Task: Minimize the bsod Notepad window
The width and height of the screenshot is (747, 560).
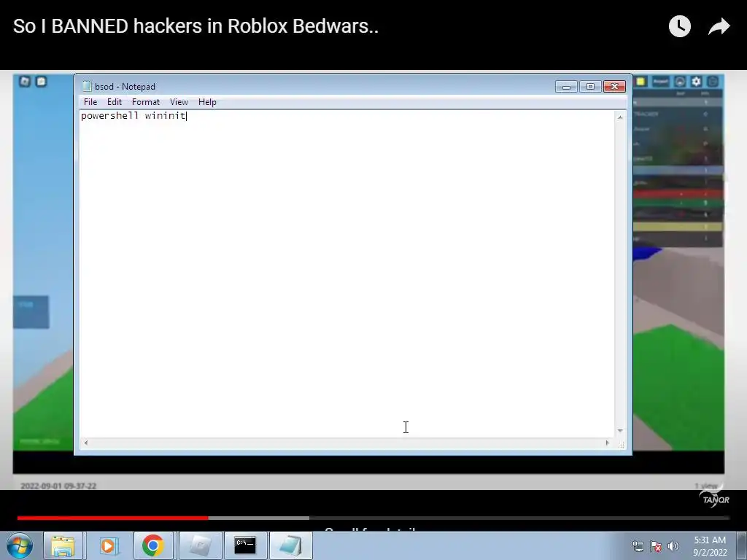Action: tap(566, 87)
